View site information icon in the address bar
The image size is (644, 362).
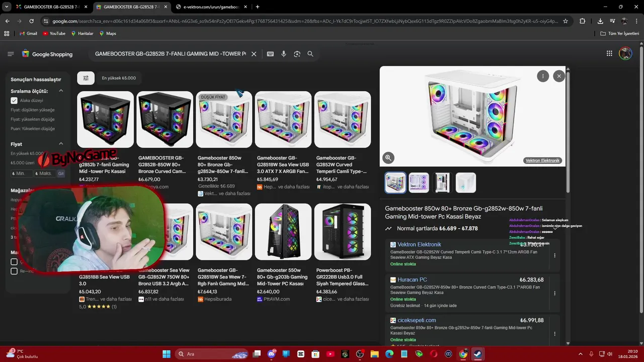(x=46, y=21)
